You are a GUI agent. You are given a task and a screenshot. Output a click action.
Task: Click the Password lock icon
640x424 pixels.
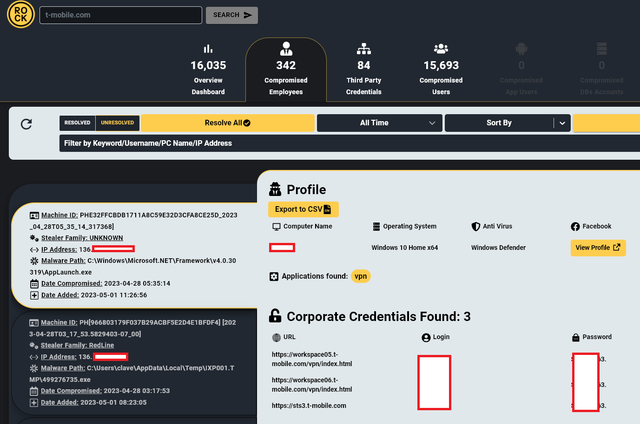(x=576, y=337)
